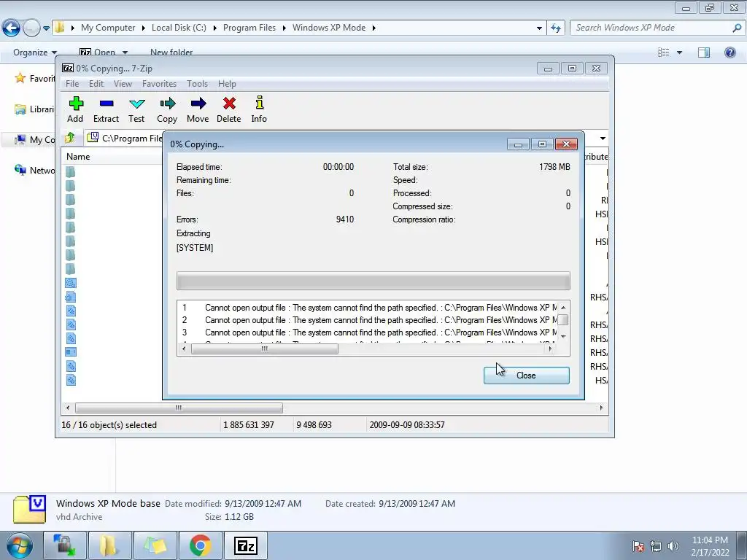This screenshot has width=747, height=560.
Task: Open the Windows Start orb
Action: pos(20,545)
